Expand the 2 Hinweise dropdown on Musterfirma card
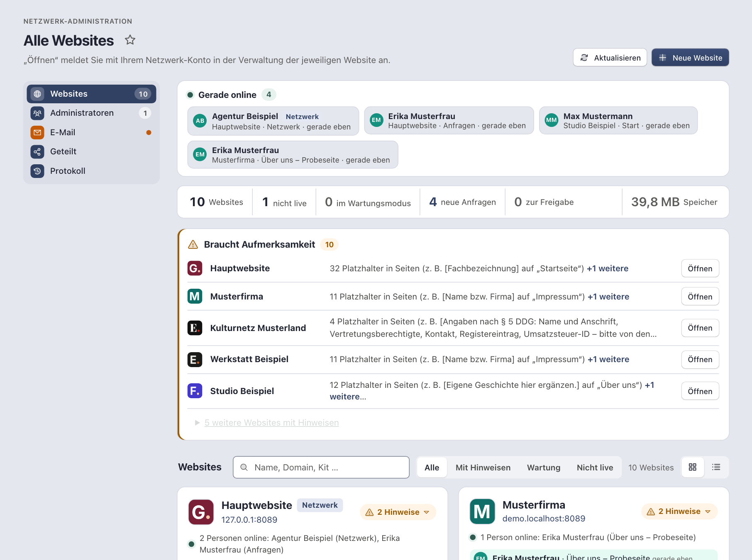Viewport: 752px width, 560px height. point(679,511)
